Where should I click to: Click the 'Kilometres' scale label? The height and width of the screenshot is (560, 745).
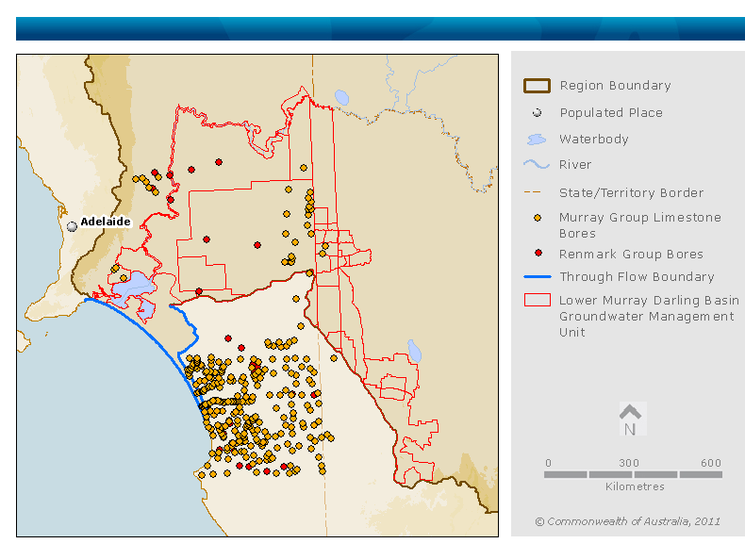[635, 486]
